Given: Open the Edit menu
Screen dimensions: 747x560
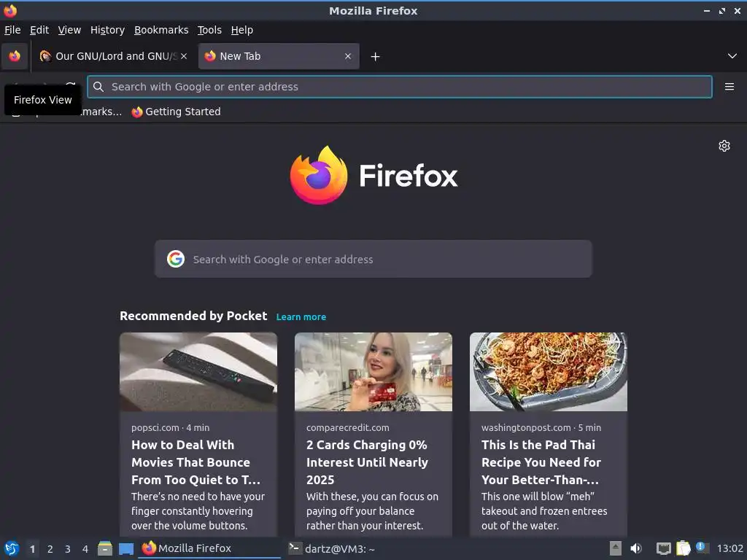Looking at the screenshot, I should point(39,30).
